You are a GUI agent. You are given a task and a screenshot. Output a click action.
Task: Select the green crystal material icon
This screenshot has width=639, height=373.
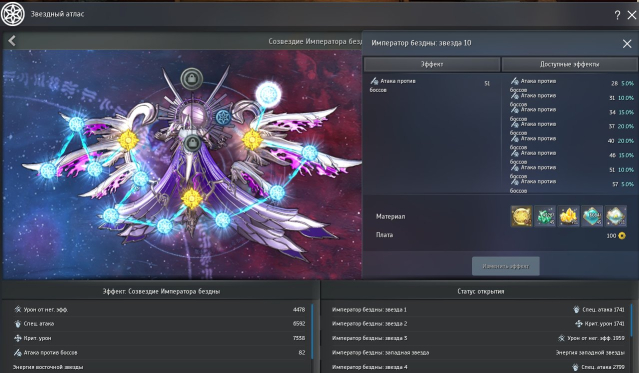coord(545,216)
